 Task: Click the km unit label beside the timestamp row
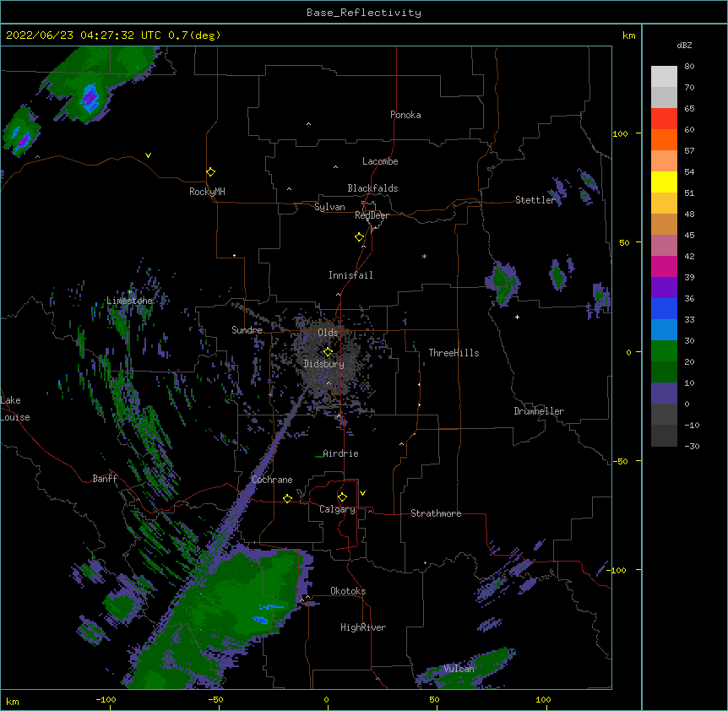pos(628,35)
